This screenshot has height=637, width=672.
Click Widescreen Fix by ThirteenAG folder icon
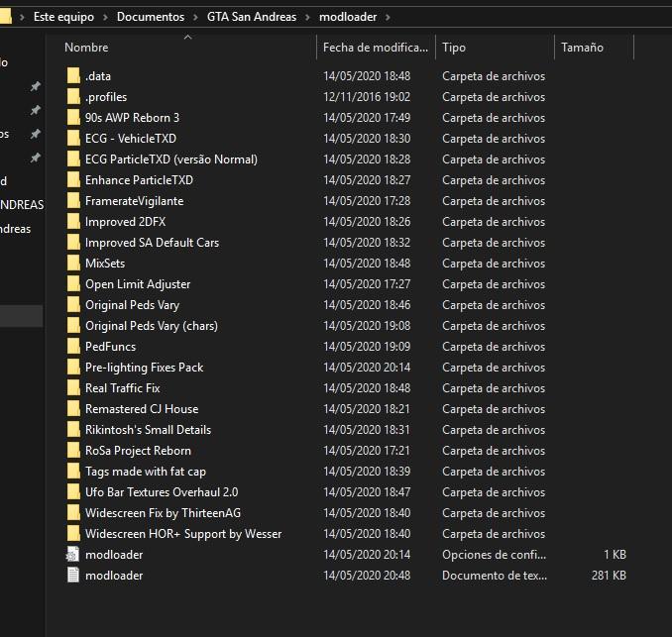click(73, 512)
